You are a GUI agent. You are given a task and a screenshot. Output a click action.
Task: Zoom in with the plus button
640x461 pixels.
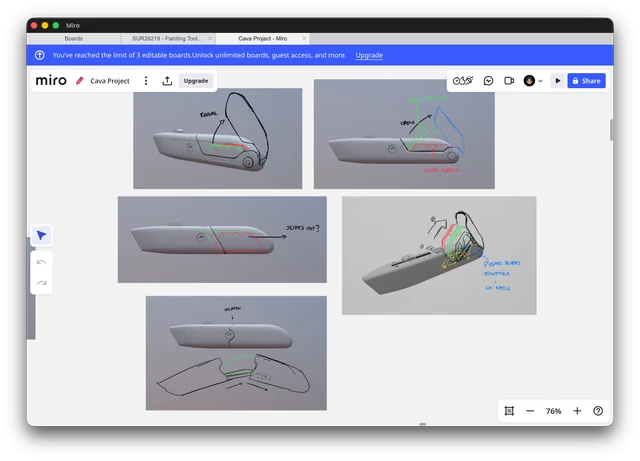pos(577,411)
